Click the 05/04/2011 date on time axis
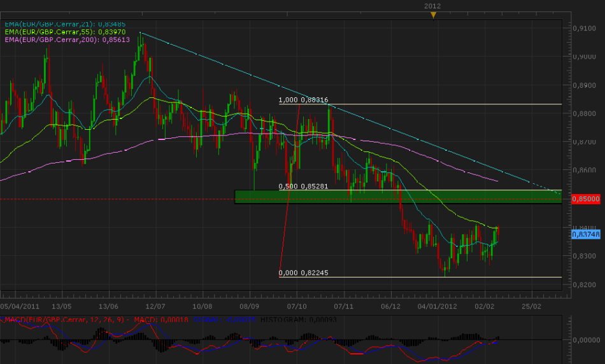This screenshot has width=605, height=364. (x=18, y=306)
